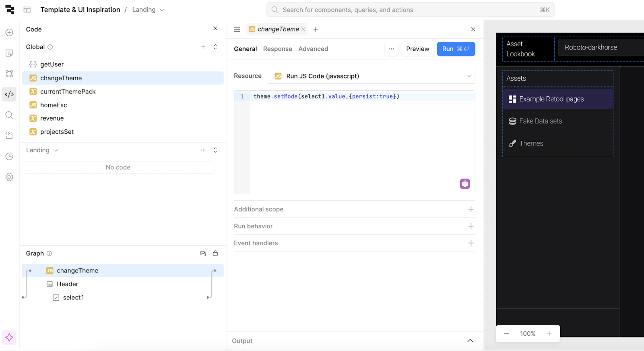Image resolution: width=644 pixels, height=351 pixels.
Task: Open the Pages sidebar icon
Action: (9, 53)
